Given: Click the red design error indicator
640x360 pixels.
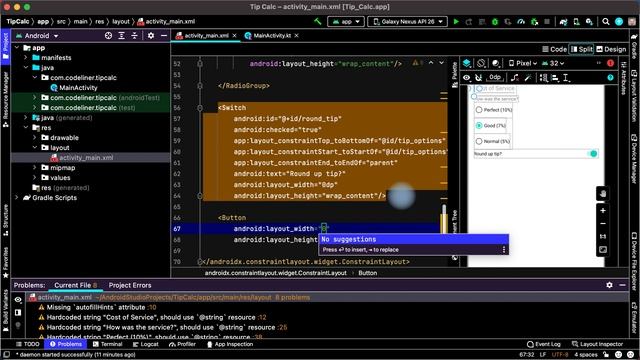Looking at the screenshot, I should [x=610, y=63].
